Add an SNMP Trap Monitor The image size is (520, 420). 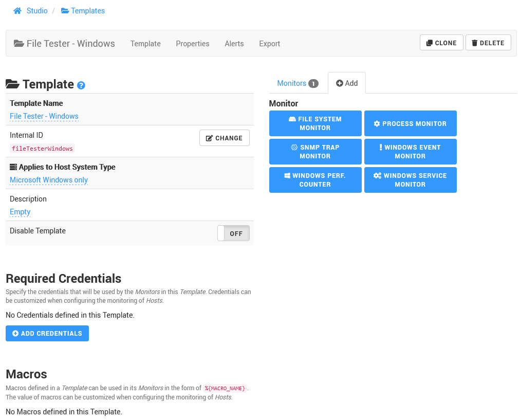point(315,152)
